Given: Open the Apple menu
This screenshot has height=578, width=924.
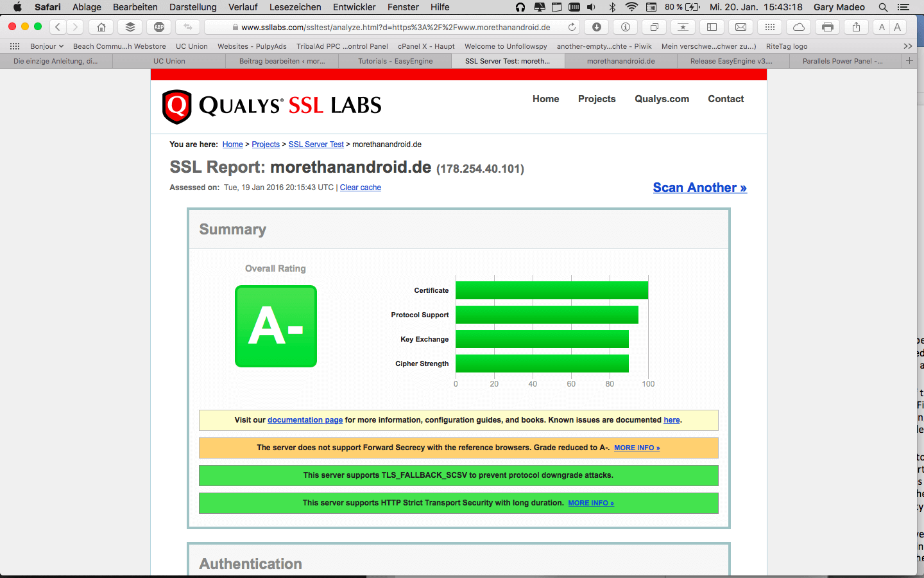Looking at the screenshot, I should 17,7.
